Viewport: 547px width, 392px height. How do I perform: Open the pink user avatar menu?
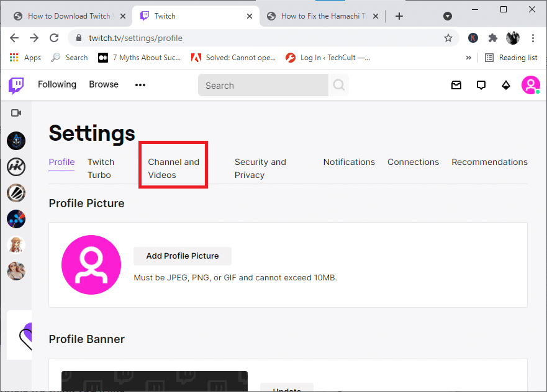pos(531,85)
